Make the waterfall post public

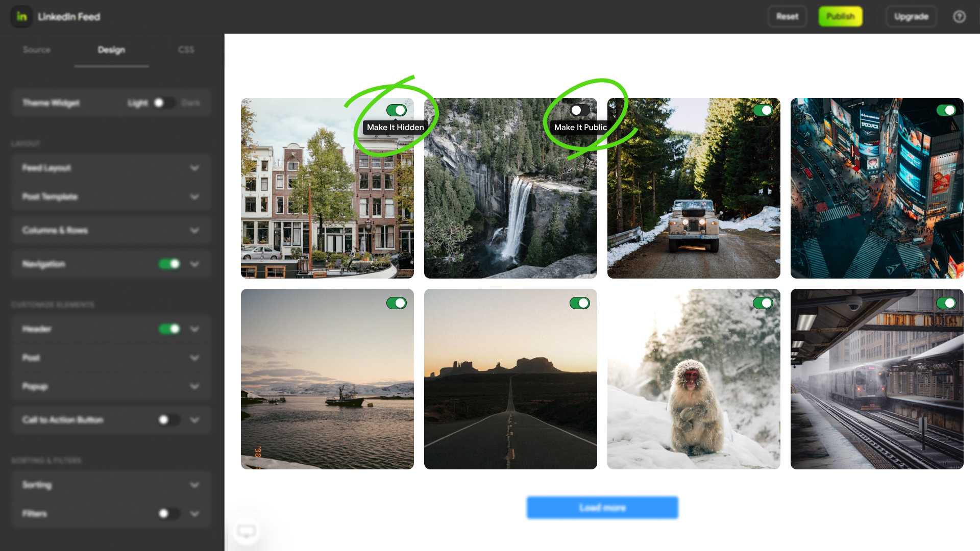tap(579, 110)
